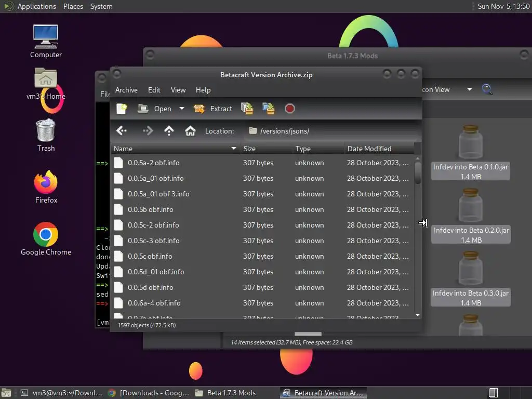The width and height of the screenshot is (532, 399).
Task: Launch Google Chrome from the desktop
Action: pyautogui.click(x=46, y=239)
